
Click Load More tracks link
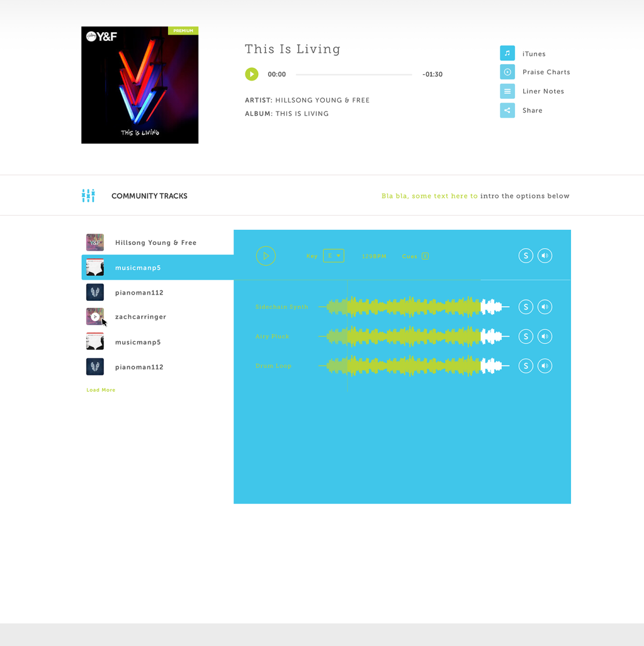101,390
